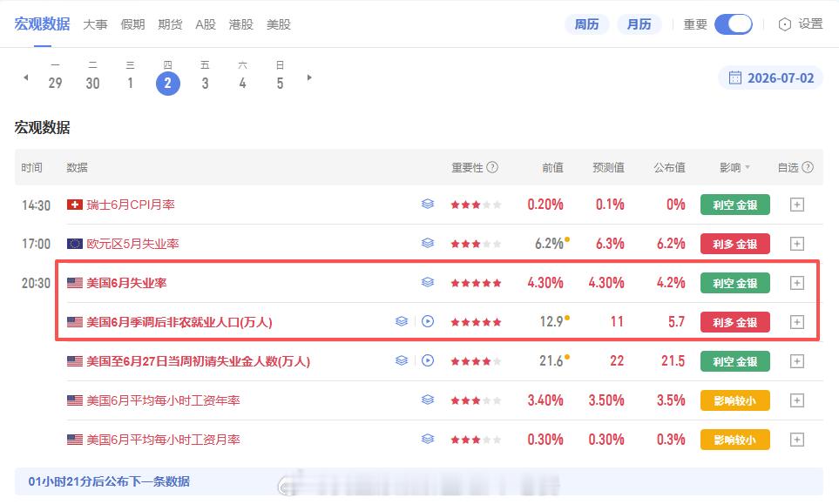The width and height of the screenshot is (839, 504).
Task: Open layers icon for 平均每小时工资年率 row
Action: 427,400
